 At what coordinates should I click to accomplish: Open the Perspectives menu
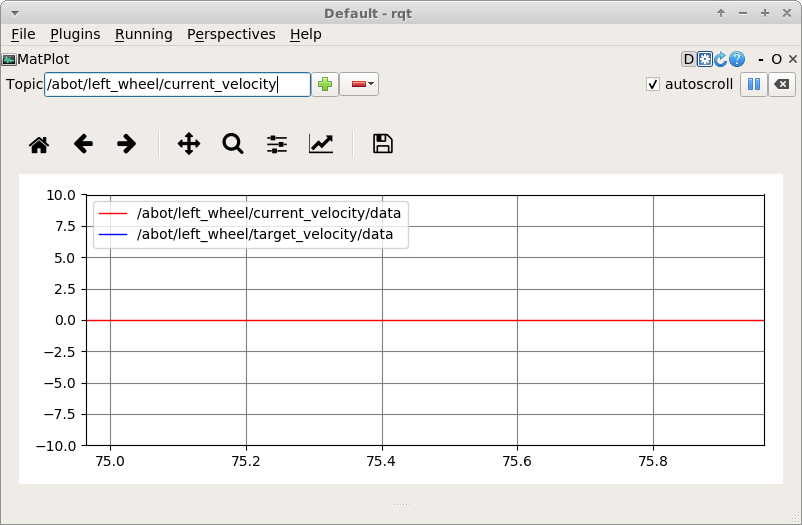point(231,34)
